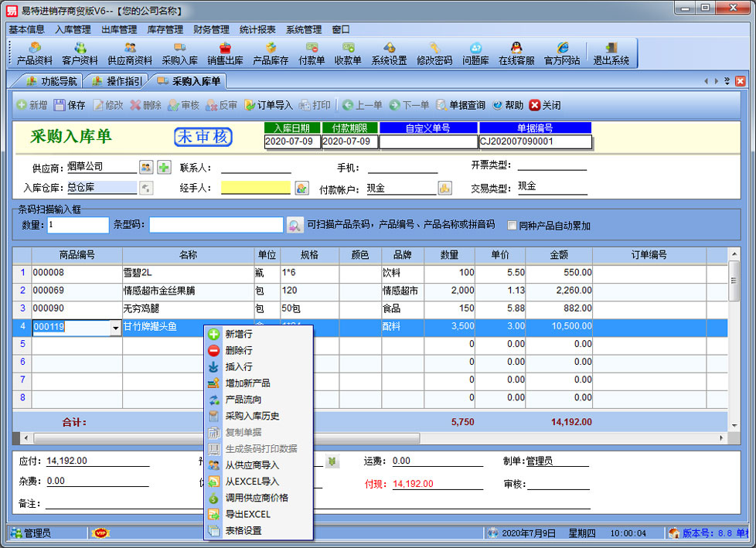
Task: Click warehouse lookup icon beside 总仓库
Action: (x=146, y=188)
